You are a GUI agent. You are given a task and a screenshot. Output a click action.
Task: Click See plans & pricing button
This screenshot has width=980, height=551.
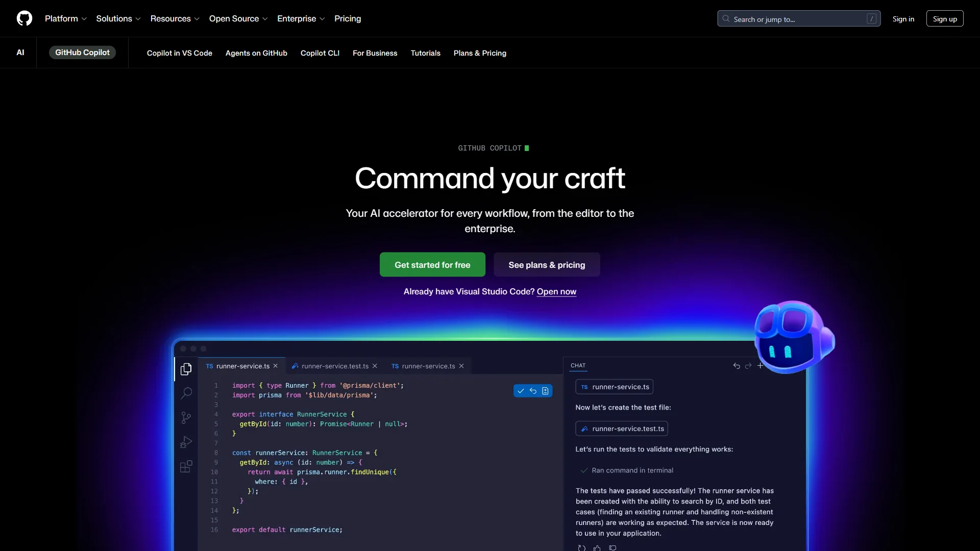[547, 265]
